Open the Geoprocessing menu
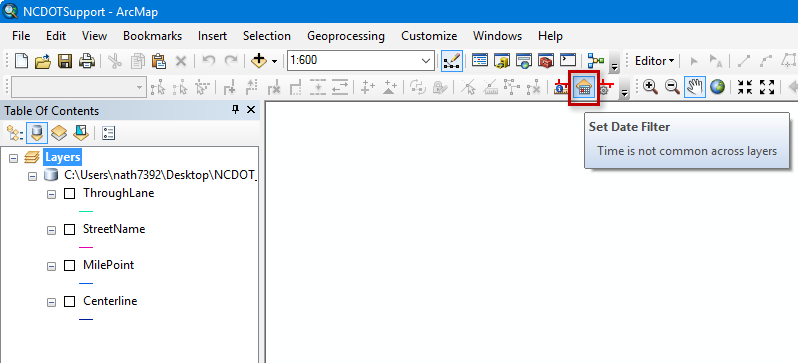Image resolution: width=798 pixels, height=363 pixels. click(x=346, y=36)
